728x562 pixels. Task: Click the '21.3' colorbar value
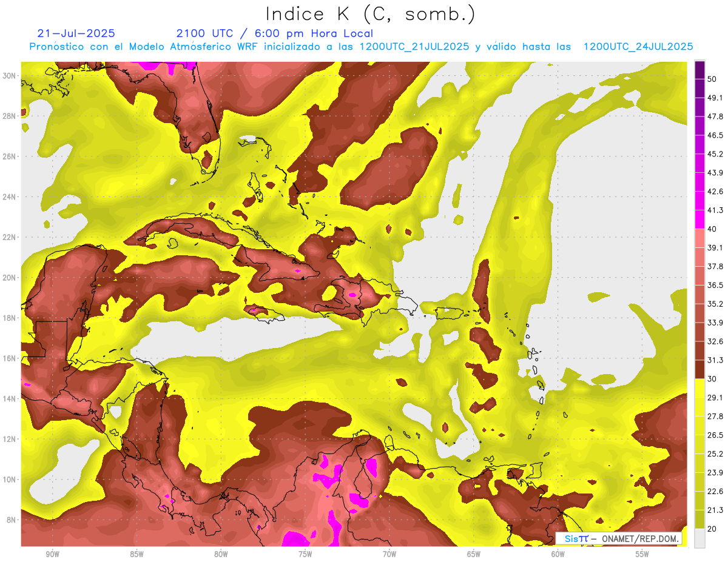715,510
